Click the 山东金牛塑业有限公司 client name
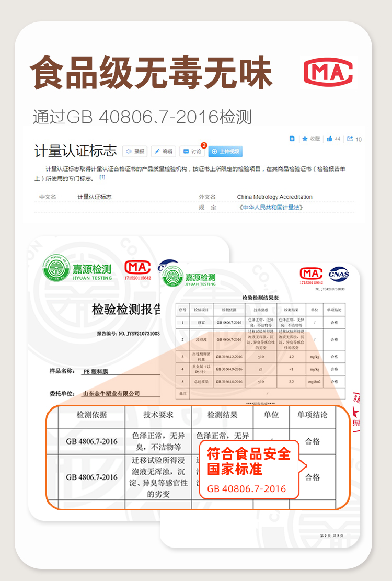 point(111,393)
